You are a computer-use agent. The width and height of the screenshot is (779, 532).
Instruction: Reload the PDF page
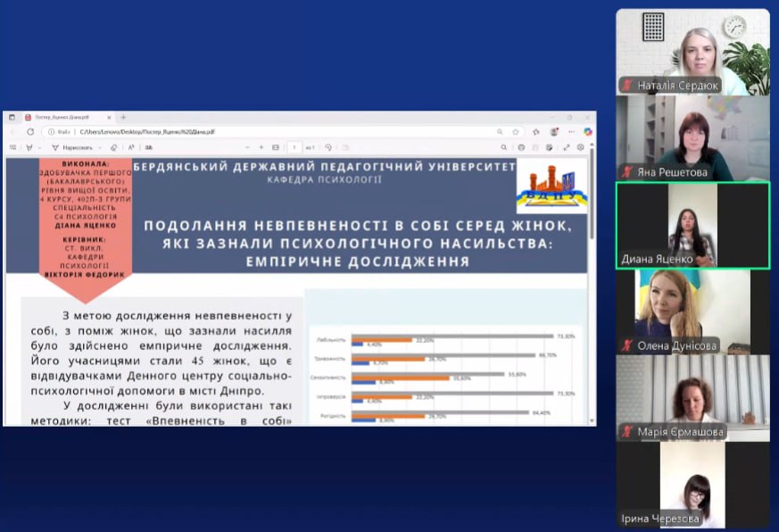[x=30, y=132]
